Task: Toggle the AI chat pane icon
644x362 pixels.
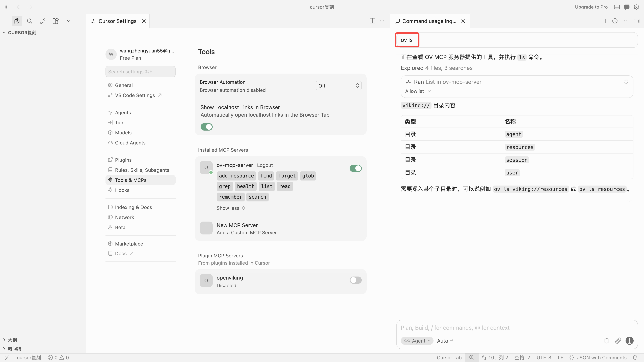Action: [627, 7]
